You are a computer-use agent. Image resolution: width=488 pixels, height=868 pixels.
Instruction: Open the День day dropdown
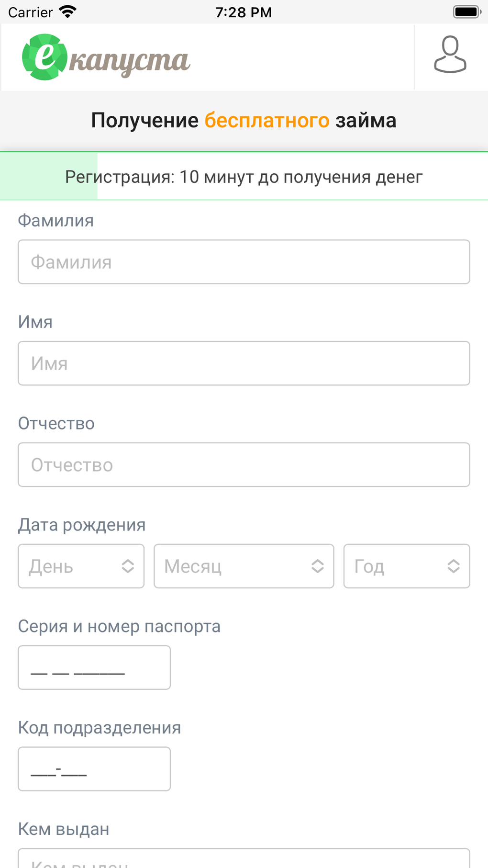pyautogui.click(x=81, y=566)
